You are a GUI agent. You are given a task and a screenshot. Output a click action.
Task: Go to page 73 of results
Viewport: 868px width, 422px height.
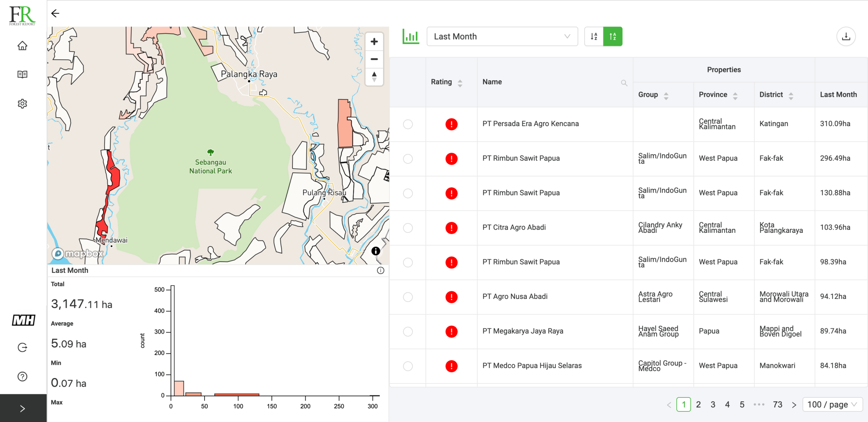coord(777,404)
